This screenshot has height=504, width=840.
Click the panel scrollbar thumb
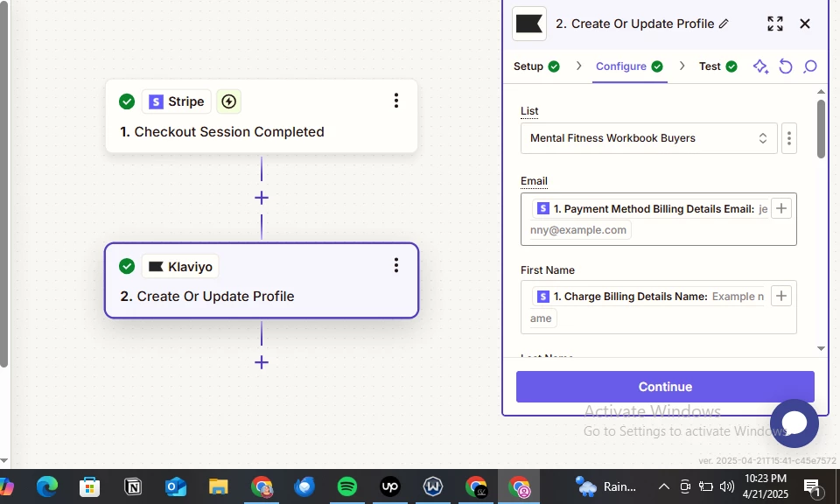pos(821,129)
